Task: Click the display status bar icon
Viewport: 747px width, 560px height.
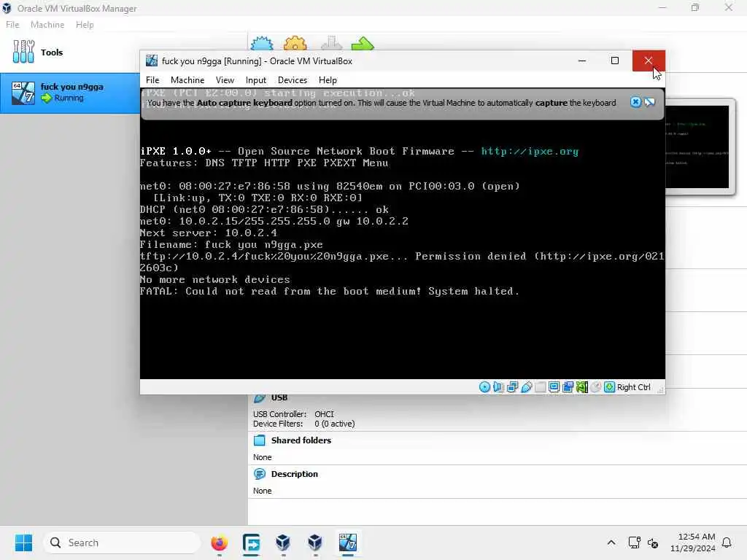Action: [x=554, y=387]
